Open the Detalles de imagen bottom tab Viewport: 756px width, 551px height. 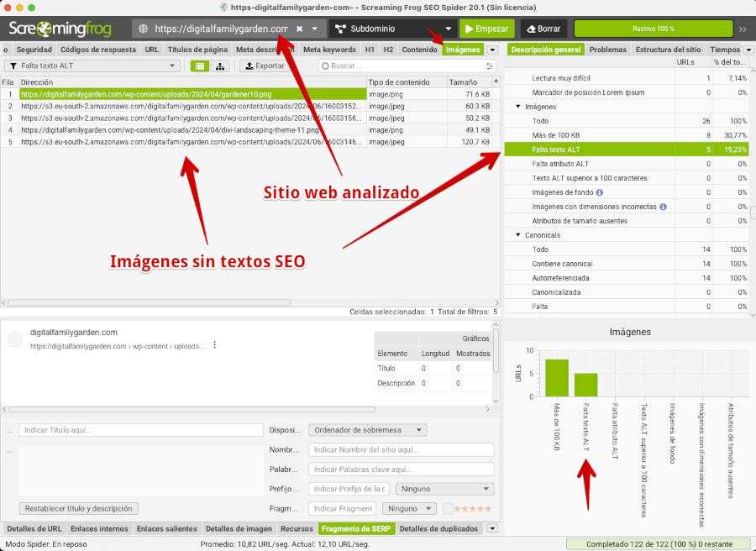pyautogui.click(x=239, y=528)
